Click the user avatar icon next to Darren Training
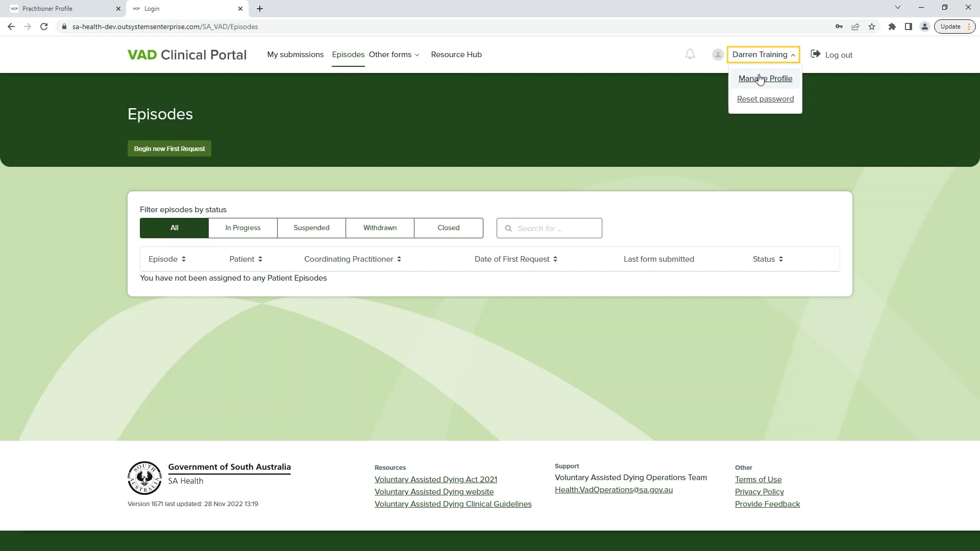Screen dimensions: 980x551 click(x=717, y=55)
